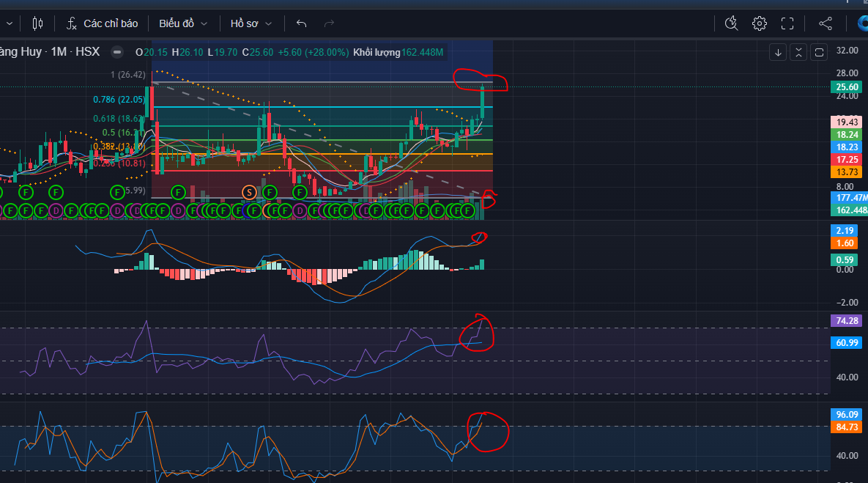The height and width of the screenshot is (483, 868).
Task: Select the Fibonacci level label 1 (26.42)
Action: [128, 74]
